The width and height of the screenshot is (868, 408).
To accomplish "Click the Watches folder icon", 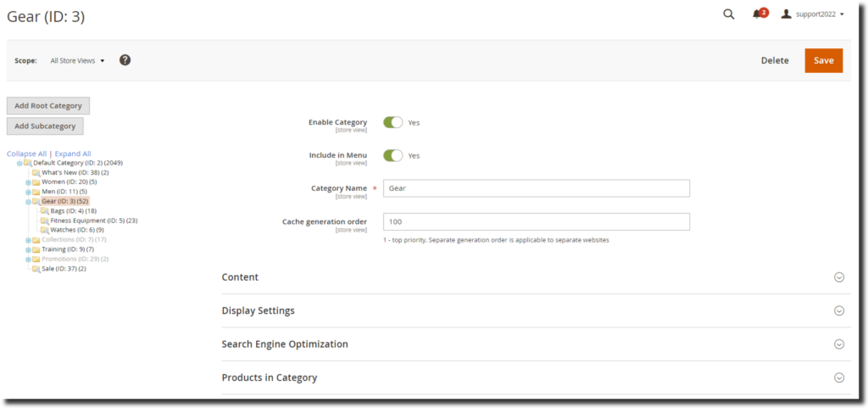I will (45, 230).
